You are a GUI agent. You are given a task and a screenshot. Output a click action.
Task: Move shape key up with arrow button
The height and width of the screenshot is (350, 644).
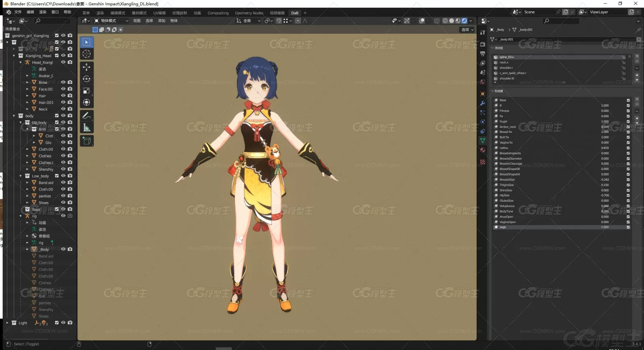[637, 118]
